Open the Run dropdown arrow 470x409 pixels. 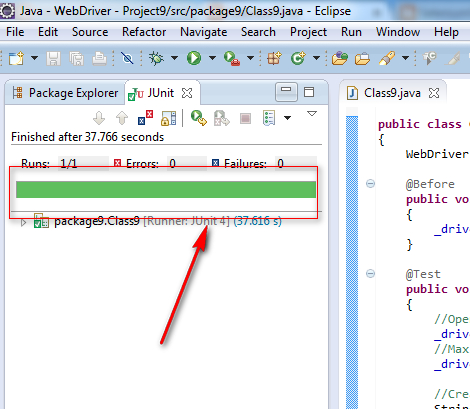[x=212, y=58]
